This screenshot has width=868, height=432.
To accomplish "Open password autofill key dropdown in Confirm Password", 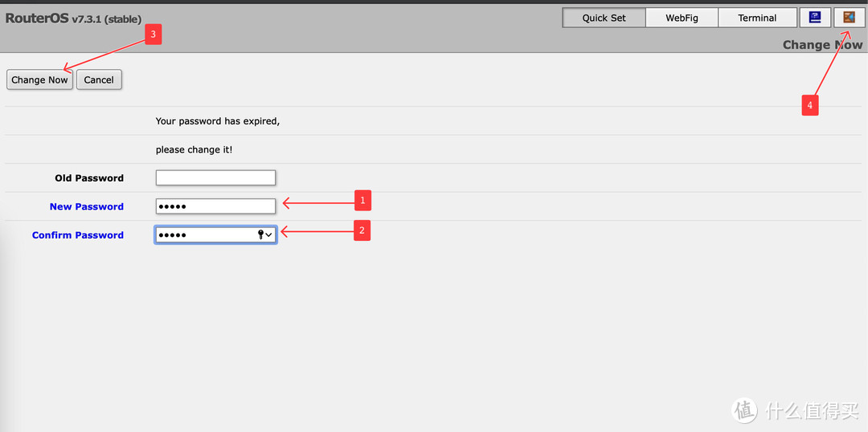I will click(x=264, y=234).
